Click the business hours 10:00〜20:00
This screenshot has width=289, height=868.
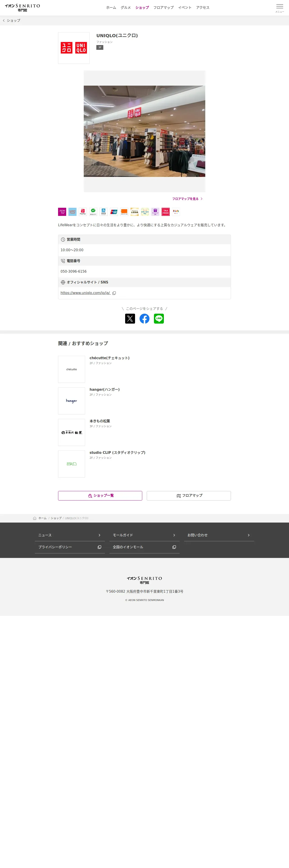[x=72, y=250]
